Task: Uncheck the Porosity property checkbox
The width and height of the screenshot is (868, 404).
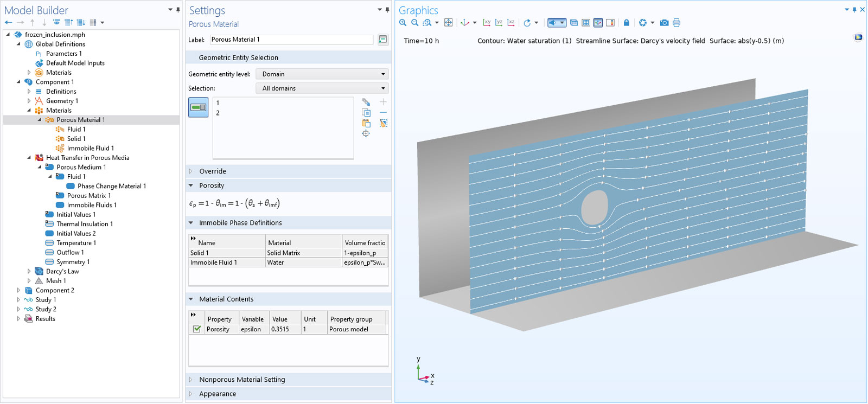Action: tap(196, 329)
